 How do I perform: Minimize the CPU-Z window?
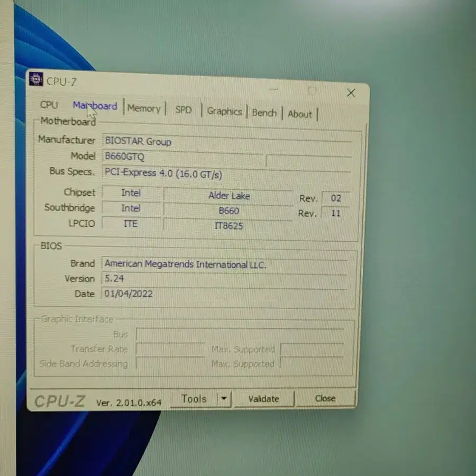273,89
